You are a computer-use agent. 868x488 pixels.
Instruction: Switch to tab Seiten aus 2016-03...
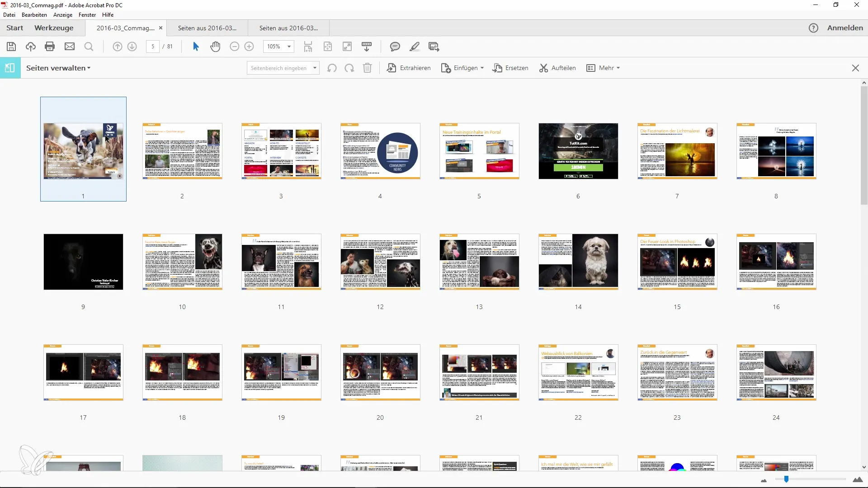[207, 28]
